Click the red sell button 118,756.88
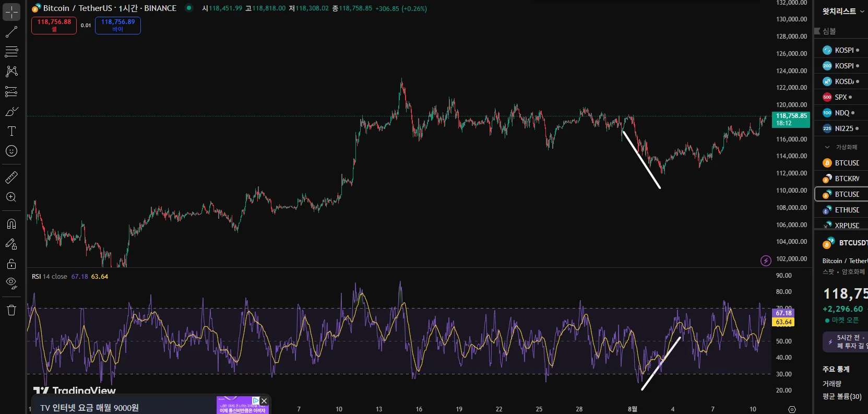 (x=54, y=25)
